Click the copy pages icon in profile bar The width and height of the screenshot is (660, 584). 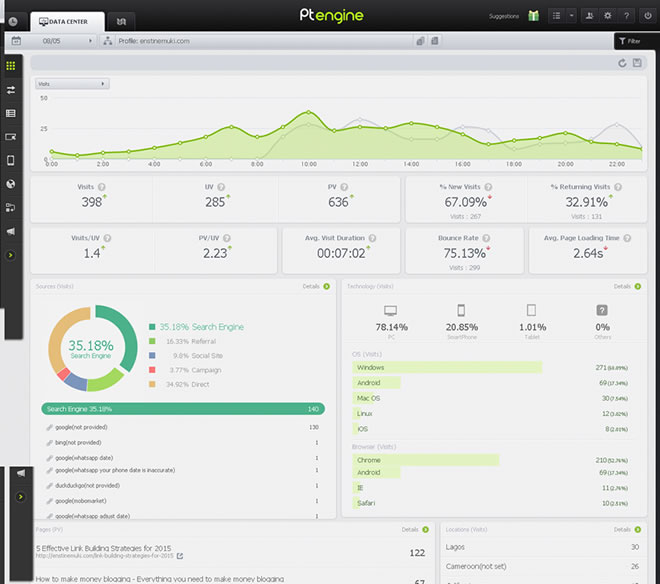(x=420, y=41)
